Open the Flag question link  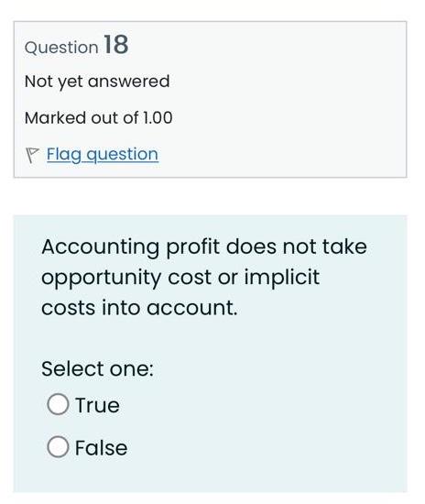click(103, 155)
